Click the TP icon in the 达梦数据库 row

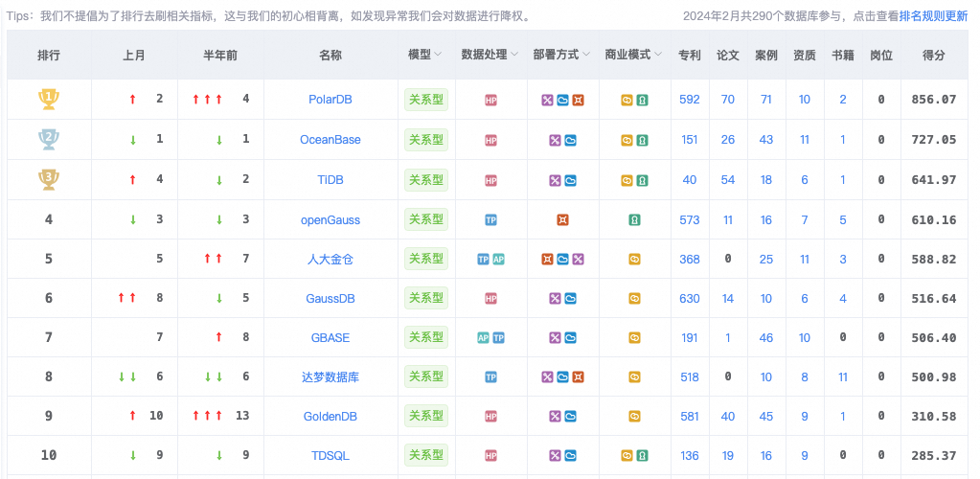(x=491, y=377)
